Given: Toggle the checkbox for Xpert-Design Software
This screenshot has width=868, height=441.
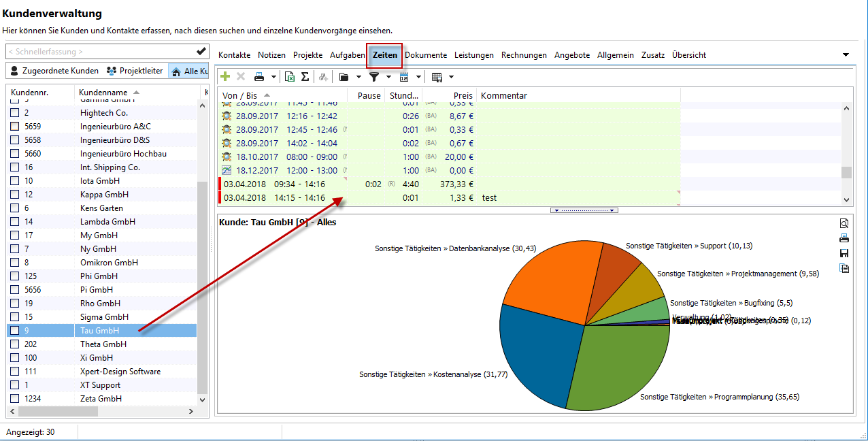Looking at the screenshot, I should pyautogui.click(x=15, y=372).
